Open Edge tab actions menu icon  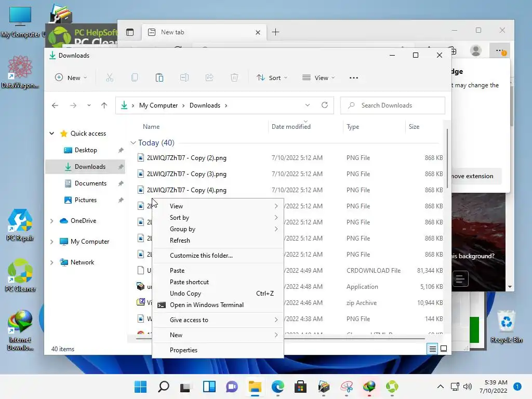(x=129, y=32)
